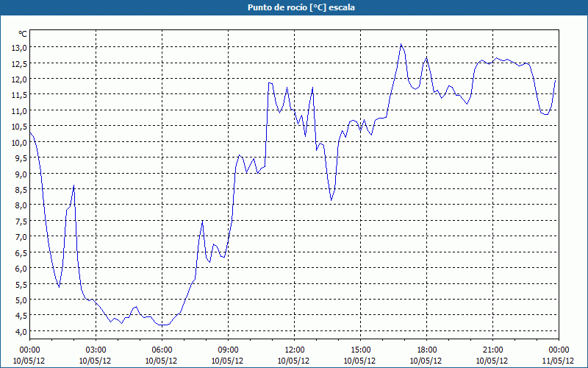Pick the 11,5 y-axis value

(21, 95)
